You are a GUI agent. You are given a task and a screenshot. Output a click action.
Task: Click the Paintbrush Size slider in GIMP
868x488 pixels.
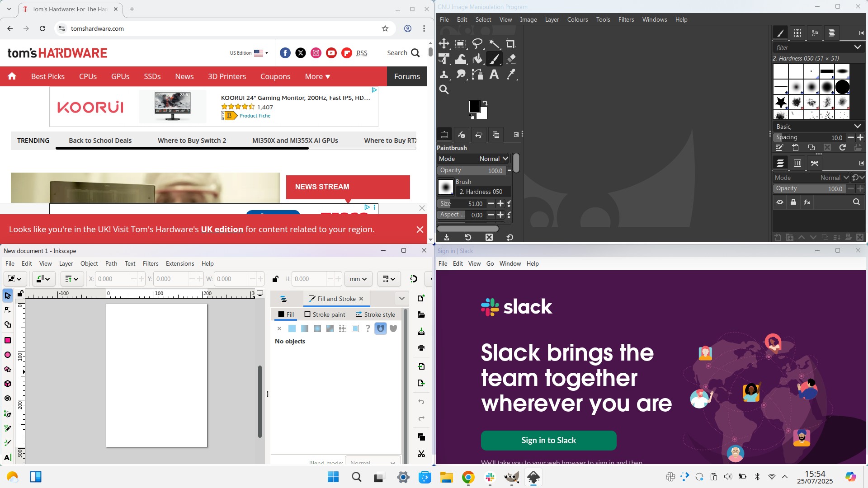[x=461, y=204]
